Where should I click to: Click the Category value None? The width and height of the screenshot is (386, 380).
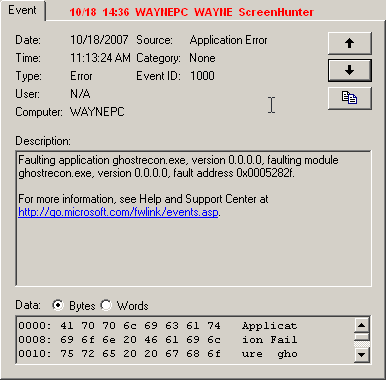[202, 58]
